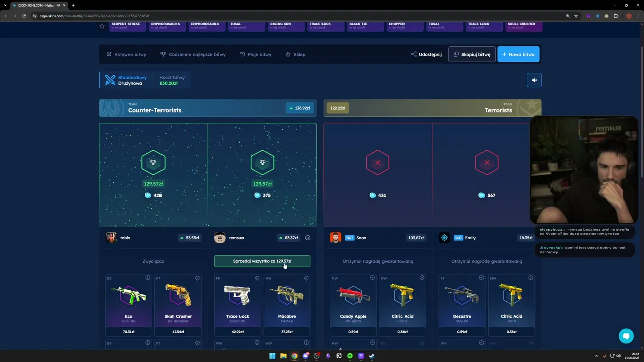This screenshot has width=644, height=362.
Task: Click remsua's 83.37zł winnings badge
Action: click(x=288, y=238)
